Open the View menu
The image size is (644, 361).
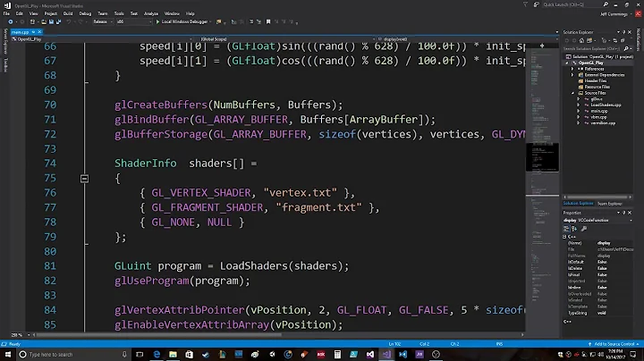coord(34,13)
